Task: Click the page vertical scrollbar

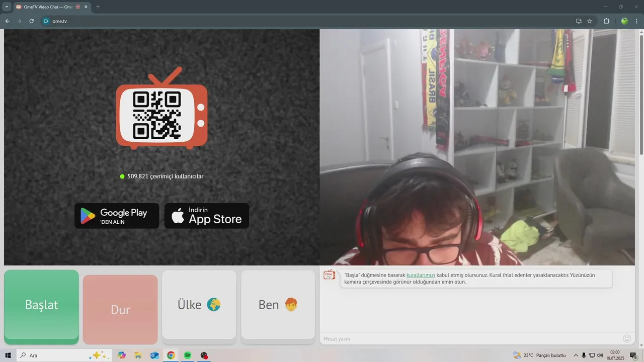Action: 641,96
